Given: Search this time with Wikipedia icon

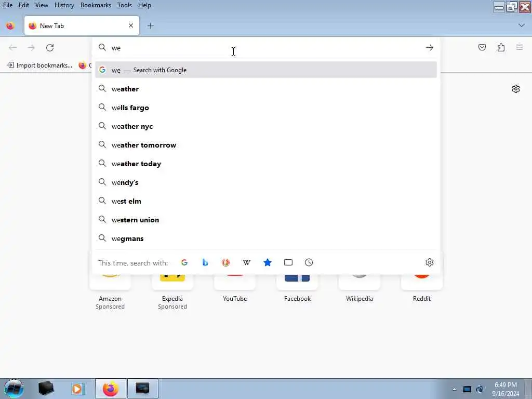Looking at the screenshot, I should (247, 262).
